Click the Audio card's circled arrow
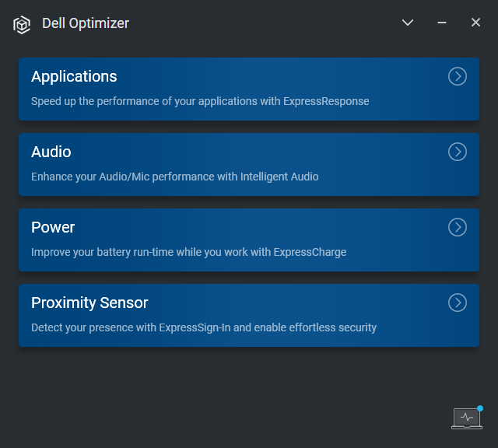This screenshot has width=498, height=448. point(458,152)
